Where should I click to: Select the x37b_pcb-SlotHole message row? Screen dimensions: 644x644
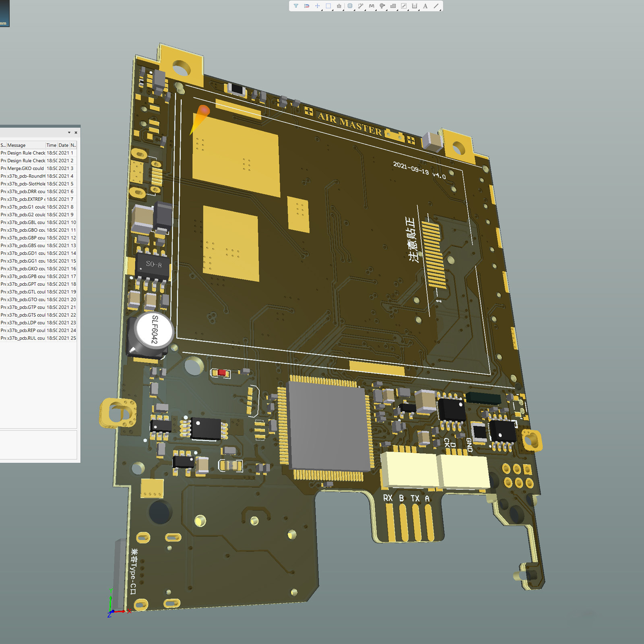click(38, 184)
